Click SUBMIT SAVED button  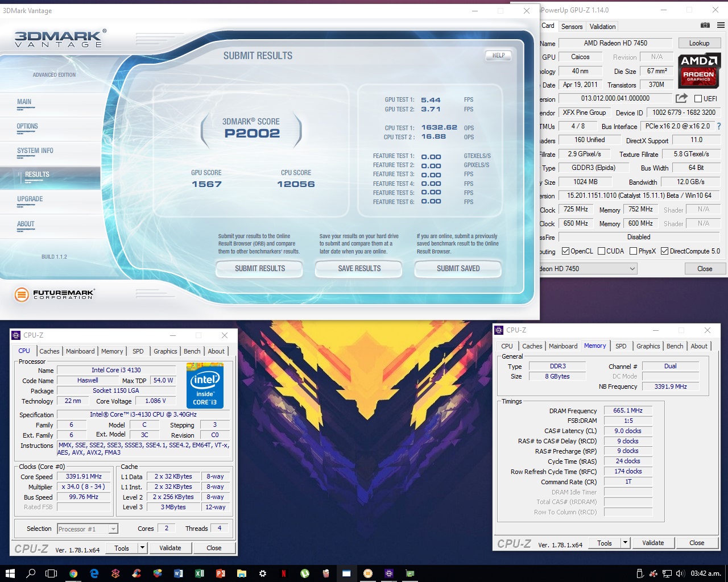(458, 268)
